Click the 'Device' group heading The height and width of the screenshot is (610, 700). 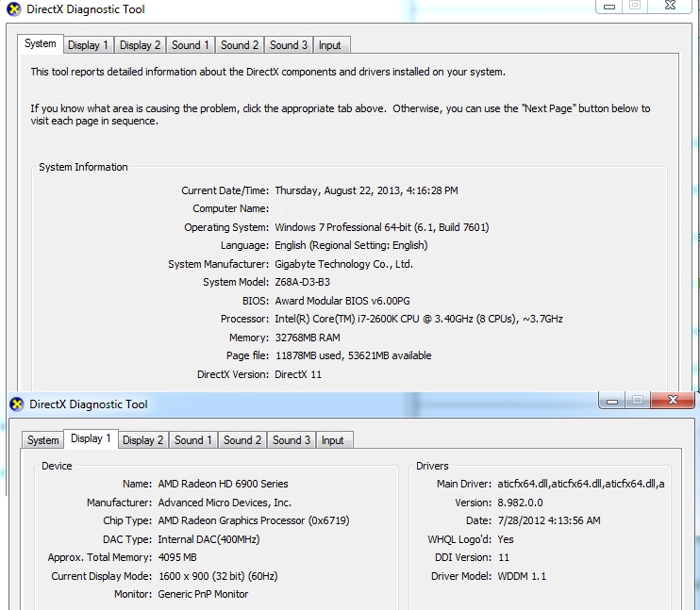click(x=57, y=466)
